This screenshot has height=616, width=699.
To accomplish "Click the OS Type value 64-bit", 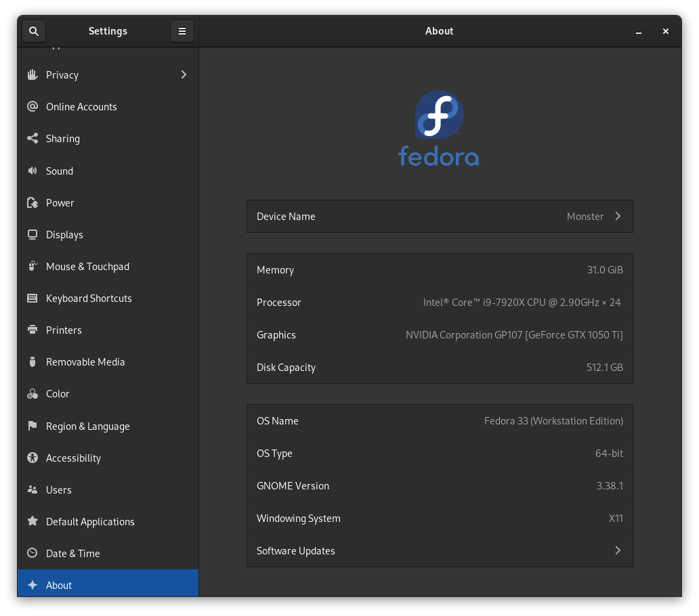I will [x=609, y=454].
